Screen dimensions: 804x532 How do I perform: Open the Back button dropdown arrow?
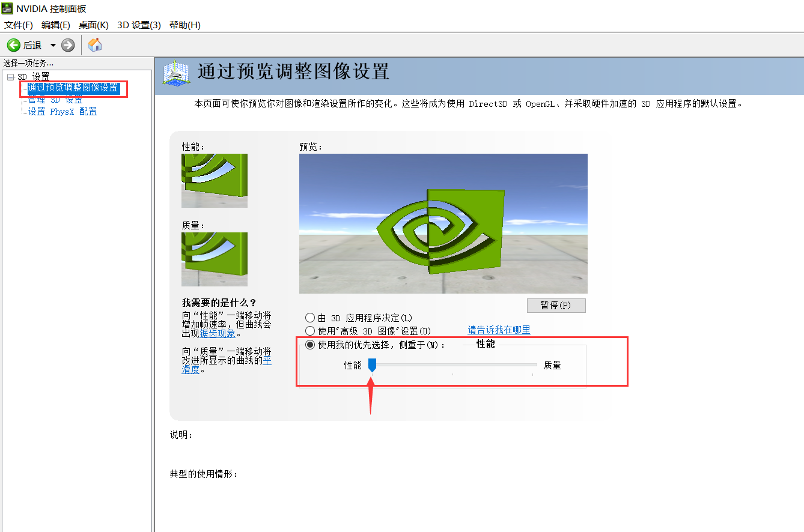pos(52,44)
